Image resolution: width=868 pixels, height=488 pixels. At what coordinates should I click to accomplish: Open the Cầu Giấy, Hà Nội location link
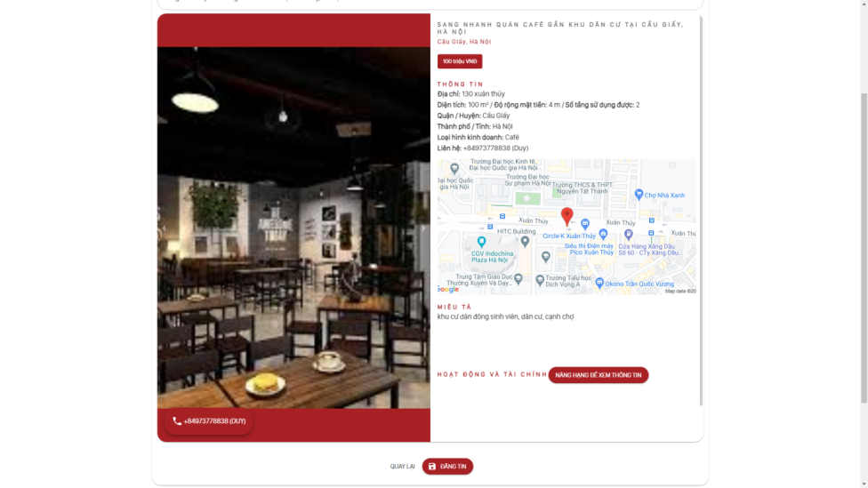464,42
